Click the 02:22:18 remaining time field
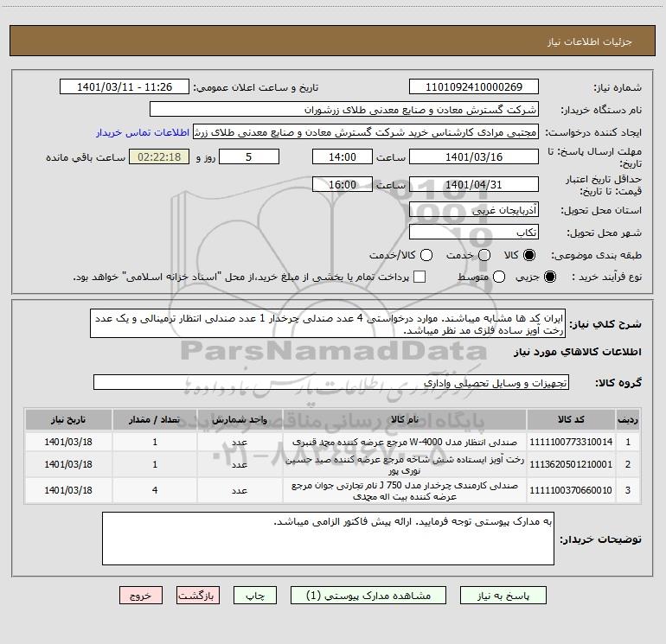The height and width of the screenshot is (644, 666). (x=159, y=156)
